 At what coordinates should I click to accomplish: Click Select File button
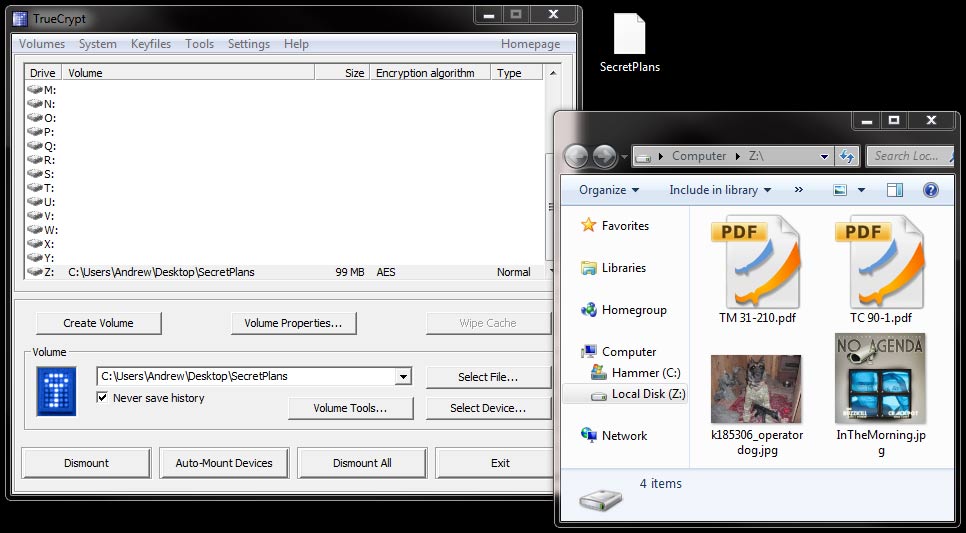point(488,377)
